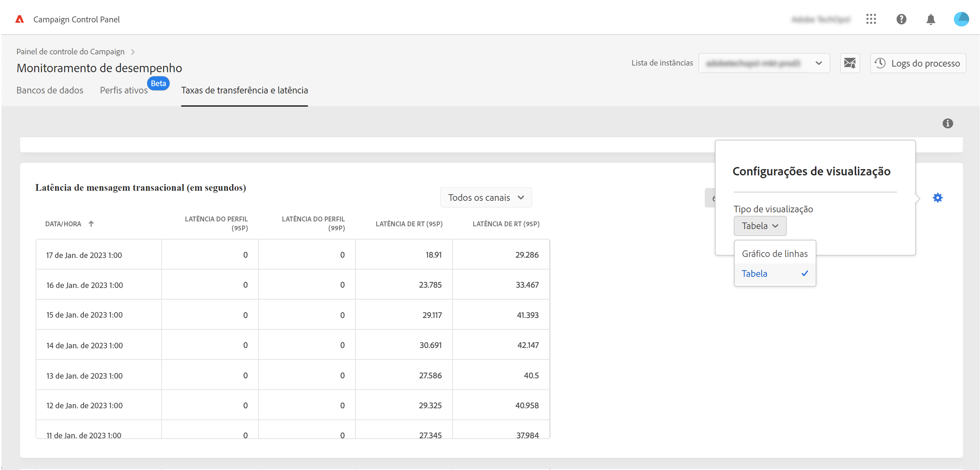
Task: Open the apps grid switcher icon
Action: point(871,19)
